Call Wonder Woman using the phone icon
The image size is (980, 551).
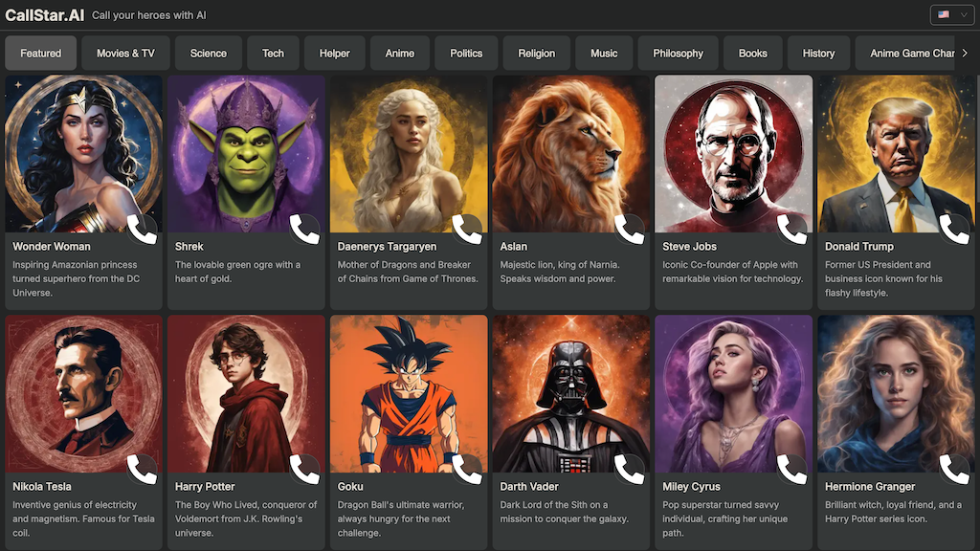click(142, 230)
